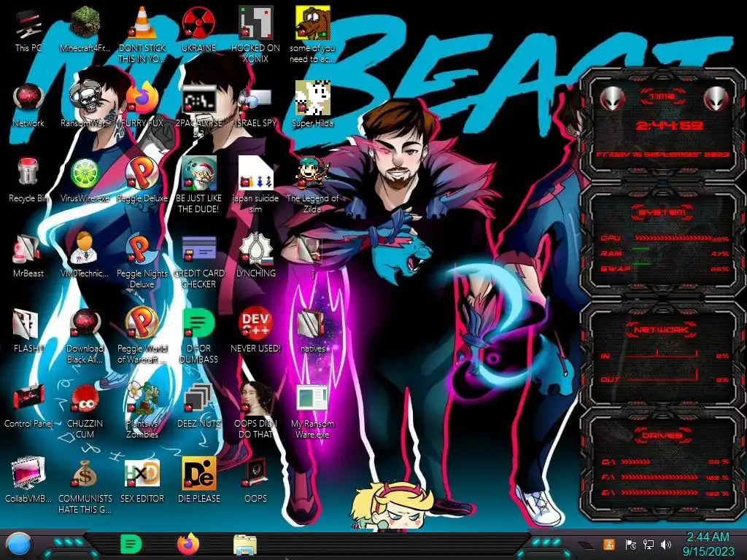Select the My Ransom Ware.exe icon
Screen dimensions: 747x560
[x=312, y=399]
